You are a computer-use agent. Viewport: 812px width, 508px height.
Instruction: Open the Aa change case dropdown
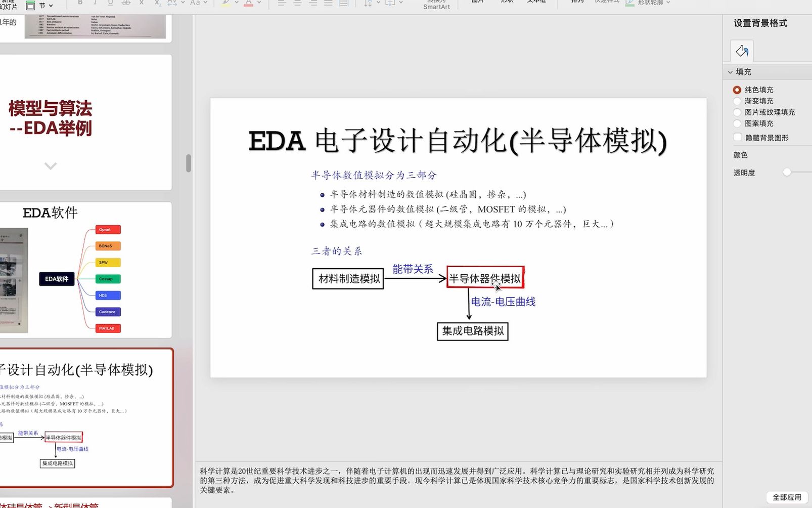coord(205,3)
